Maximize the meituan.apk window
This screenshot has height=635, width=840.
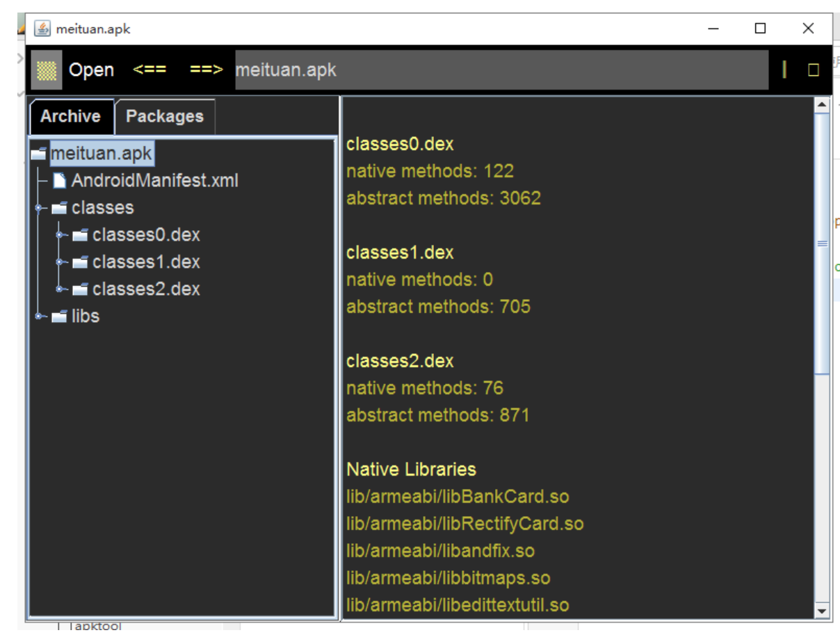coord(760,29)
